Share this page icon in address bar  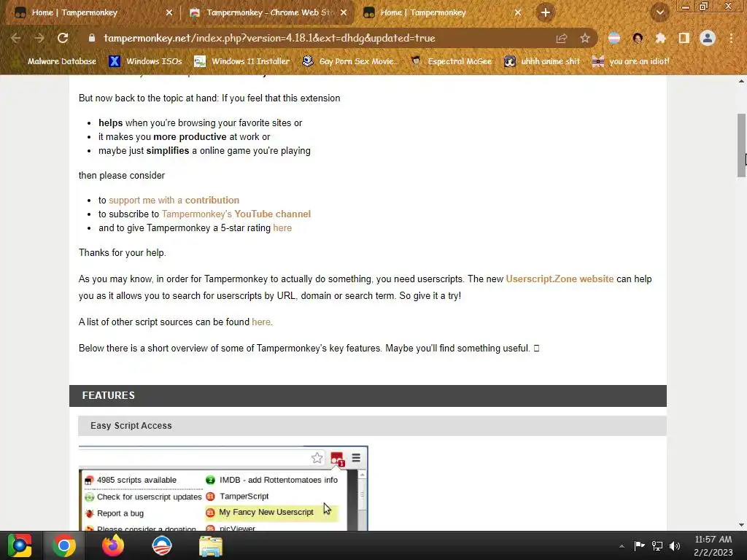[562, 38]
